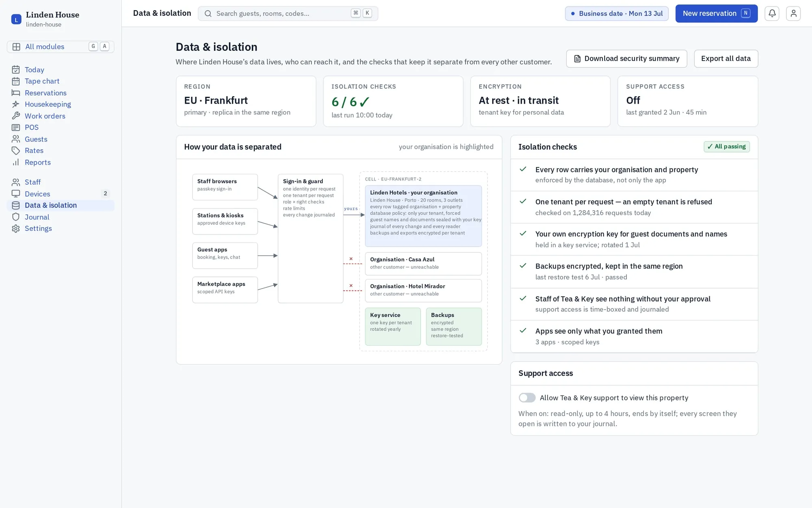
Task: Click the EU · Frankfurt region value
Action: 216,100
